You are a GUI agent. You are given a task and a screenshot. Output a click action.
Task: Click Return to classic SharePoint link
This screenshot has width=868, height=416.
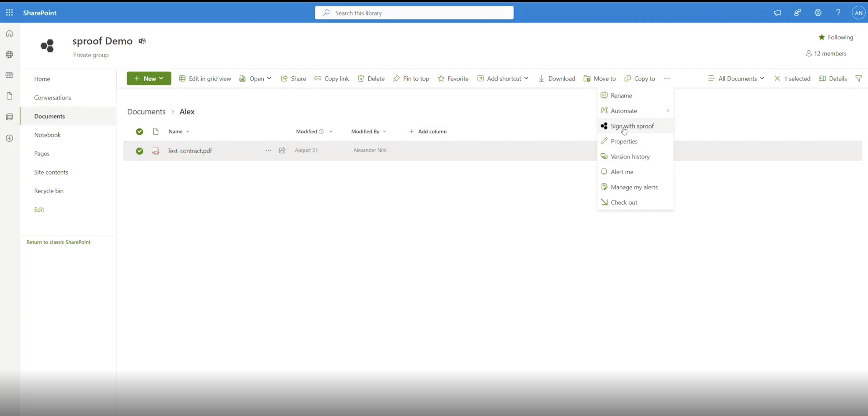(x=58, y=242)
